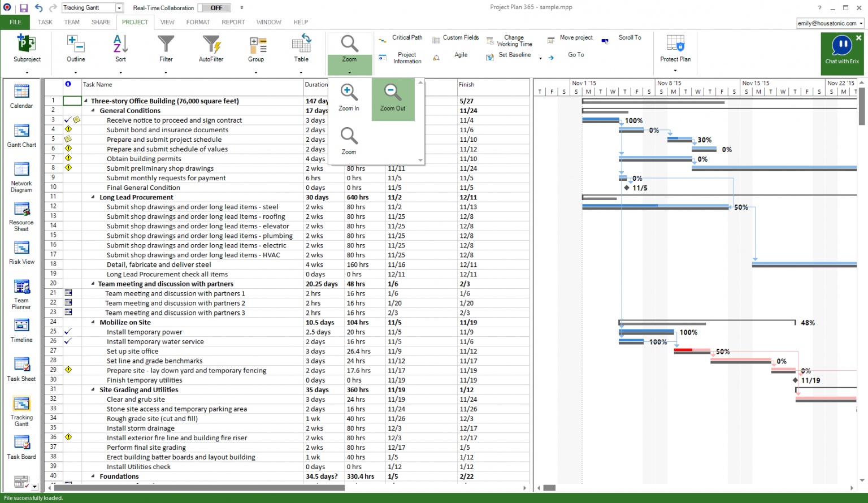Turn on Real-Time Collaboration
This screenshot has height=503, width=868.
pos(213,7)
